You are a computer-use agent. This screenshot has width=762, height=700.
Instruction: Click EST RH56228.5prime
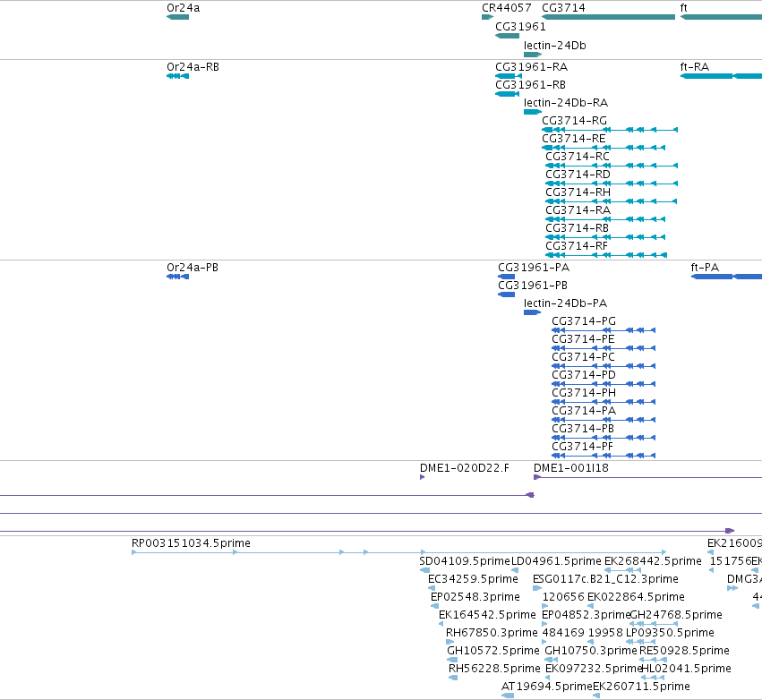pyautogui.click(x=453, y=678)
